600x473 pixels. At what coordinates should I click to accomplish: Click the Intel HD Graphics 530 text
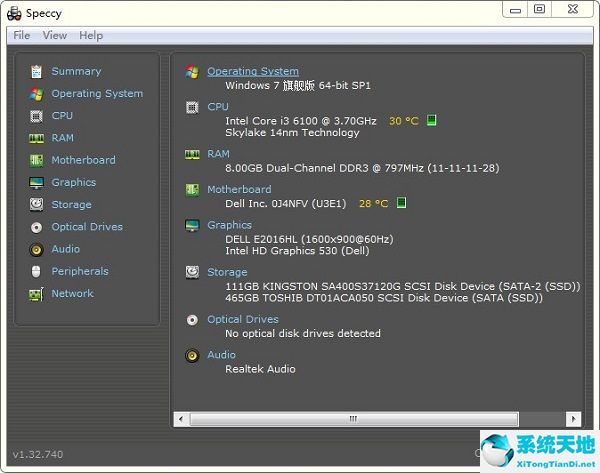point(297,251)
